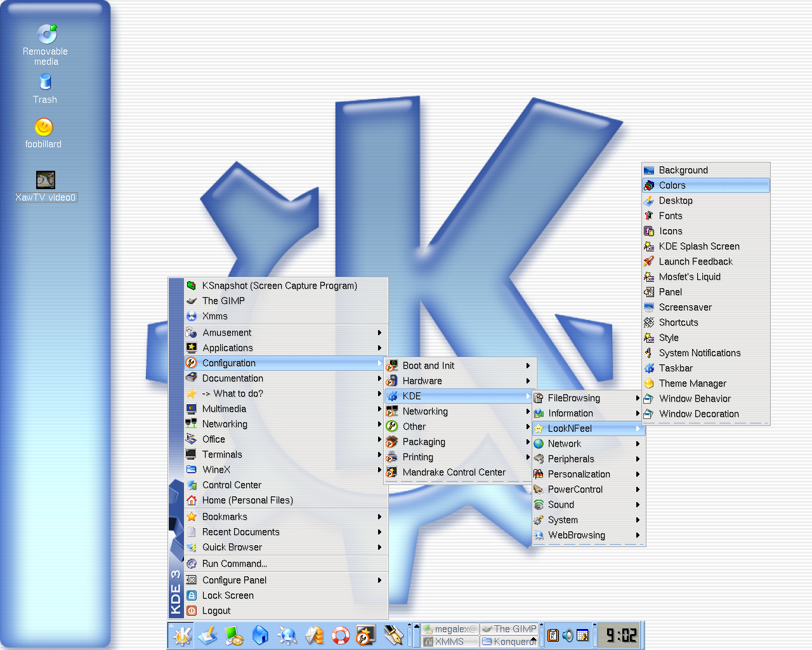
Task: Choose Mosfet's Liquid menu entry
Action: tap(706, 277)
